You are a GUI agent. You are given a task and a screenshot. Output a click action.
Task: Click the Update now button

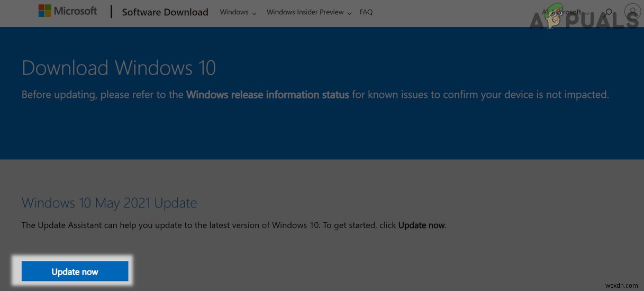(75, 271)
